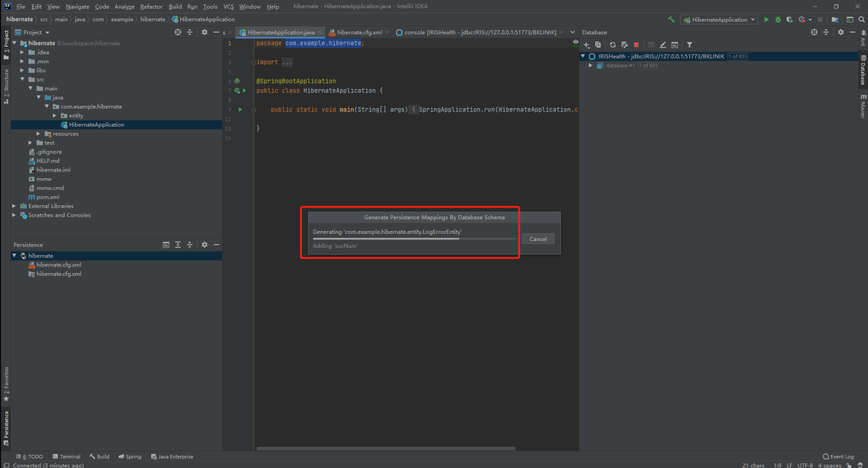This screenshot has height=468, width=868.
Task: Toggle the Persistence tool window sidebar button
Action: [x=6, y=427]
